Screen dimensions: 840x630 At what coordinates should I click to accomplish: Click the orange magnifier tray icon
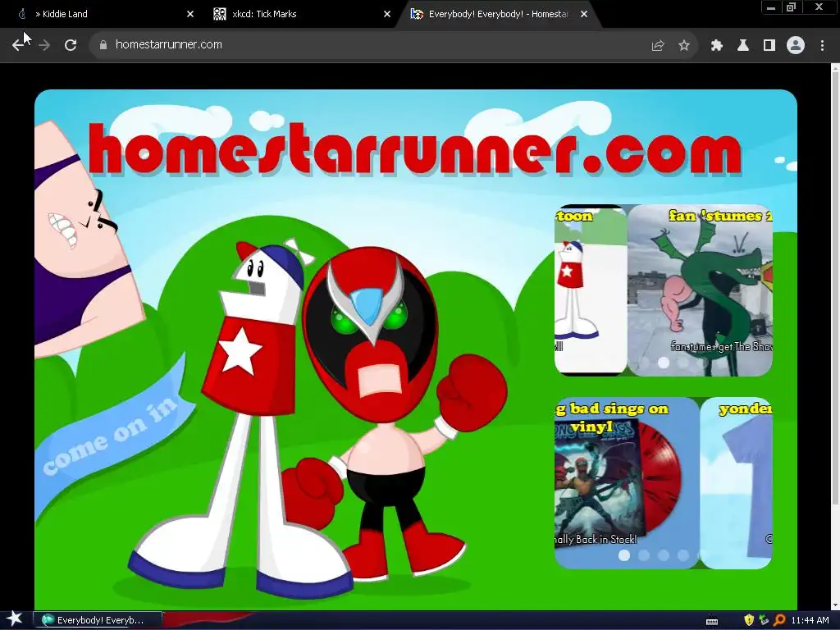coord(779,620)
